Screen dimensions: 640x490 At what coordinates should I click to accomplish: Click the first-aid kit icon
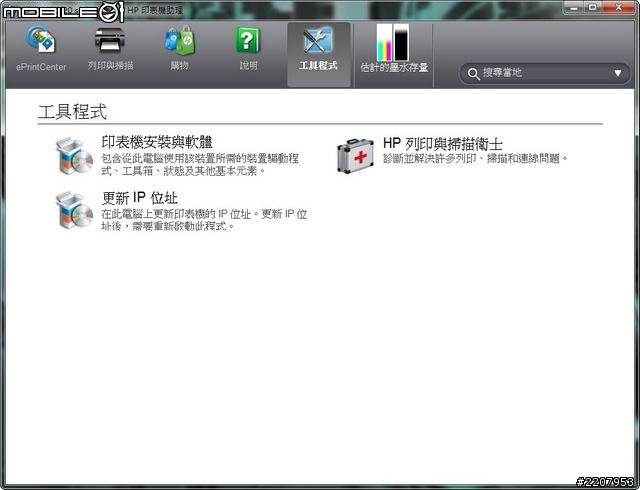tap(355, 156)
